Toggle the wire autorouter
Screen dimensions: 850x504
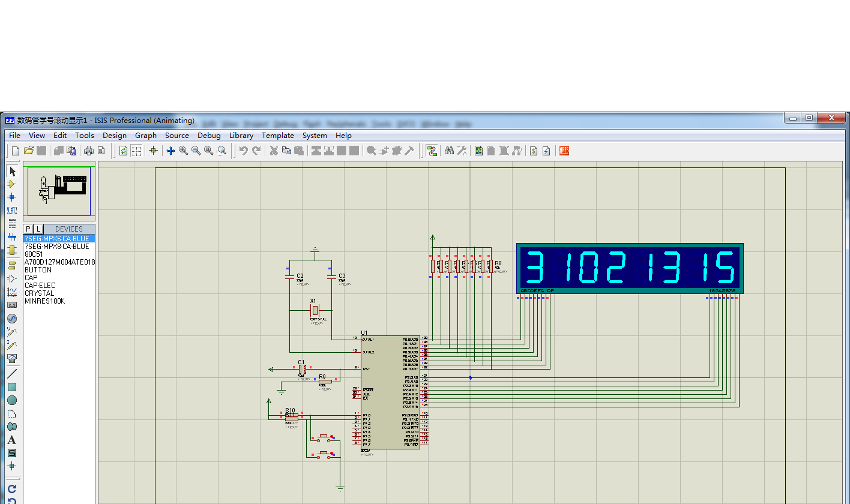tap(432, 151)
